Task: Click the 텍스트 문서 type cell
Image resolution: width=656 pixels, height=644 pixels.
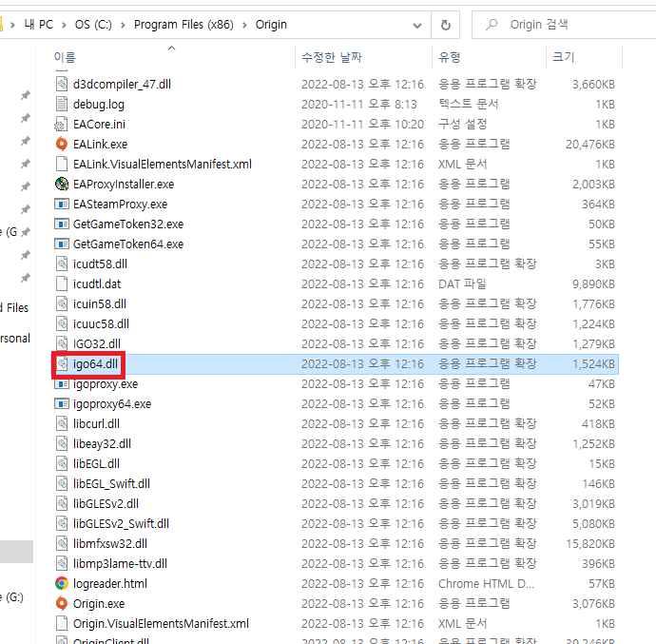Action: coord(468,104)
